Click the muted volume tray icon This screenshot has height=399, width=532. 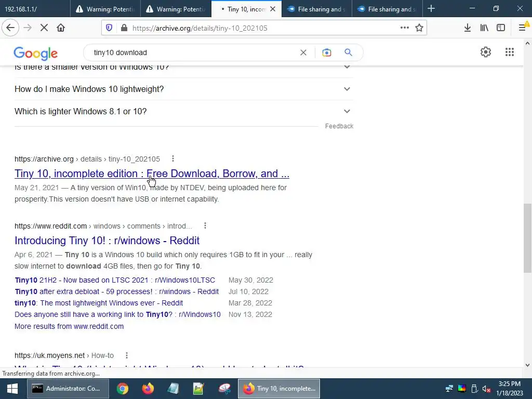point(486,389)
